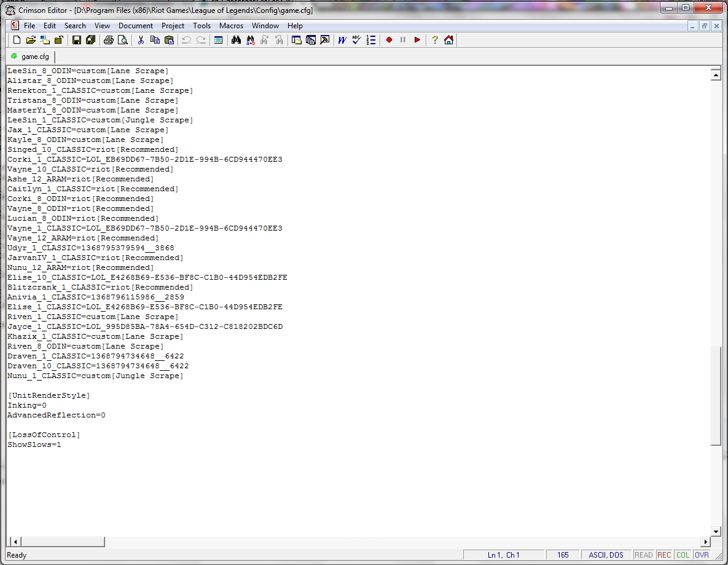Click the vertical scrollbar thumb

[x=716, y=396]
